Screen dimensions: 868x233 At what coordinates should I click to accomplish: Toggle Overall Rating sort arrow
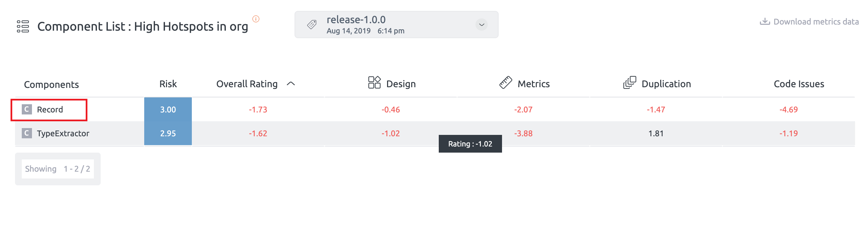[291, 84]
